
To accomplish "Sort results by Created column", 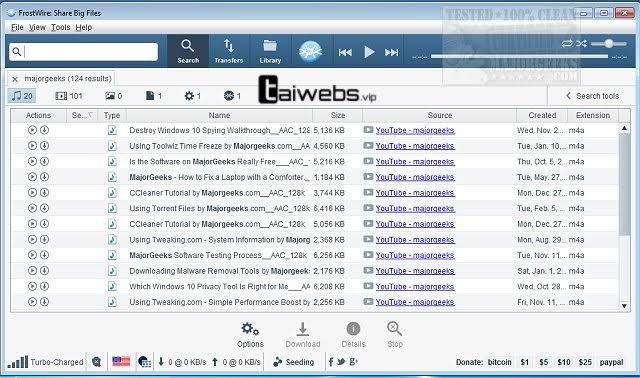I will pyautogui.click(x=542, y=116).
